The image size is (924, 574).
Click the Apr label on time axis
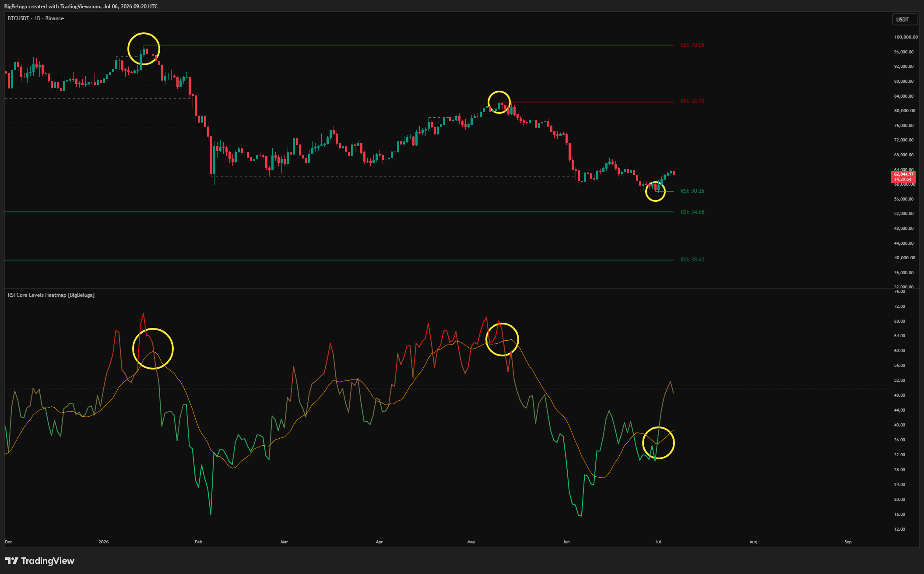(x=379, y=542)
